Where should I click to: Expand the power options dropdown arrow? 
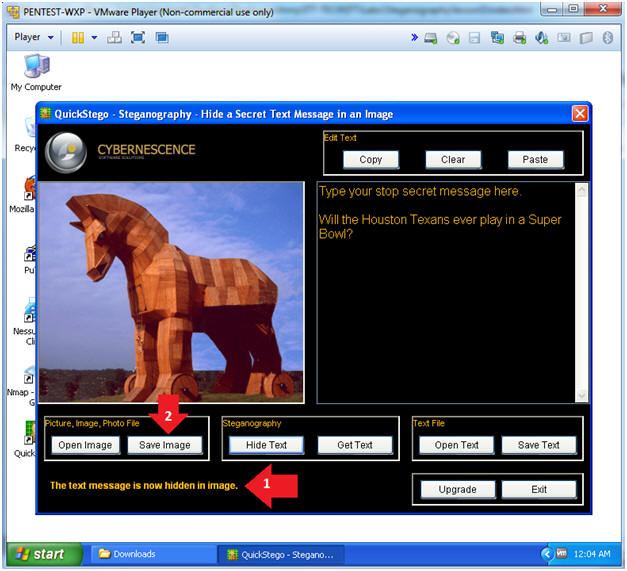(94, 38)
